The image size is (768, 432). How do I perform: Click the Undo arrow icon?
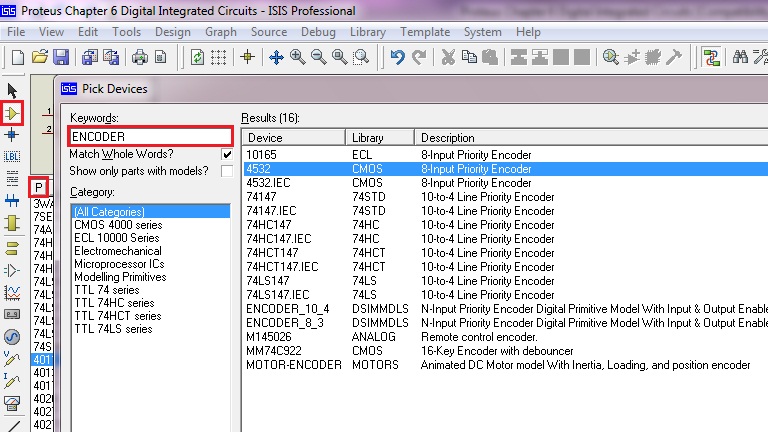click(398, 57)
